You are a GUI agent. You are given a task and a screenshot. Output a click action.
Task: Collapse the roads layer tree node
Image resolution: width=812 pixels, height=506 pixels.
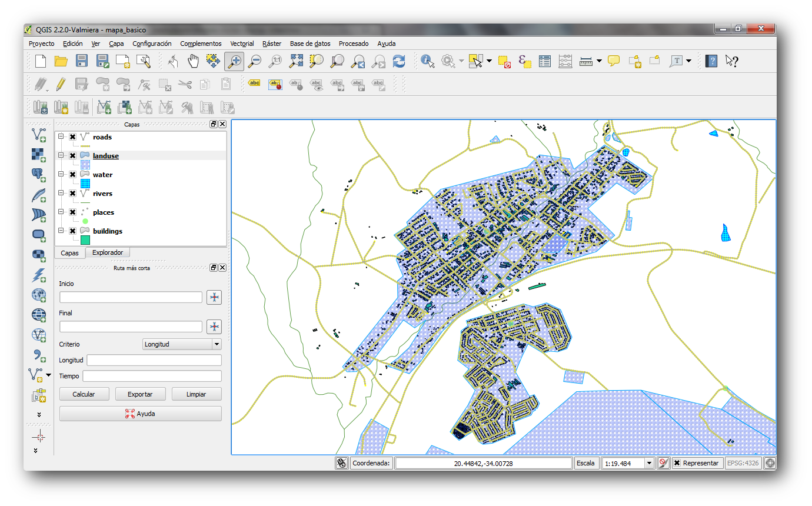tap(61, 137)
